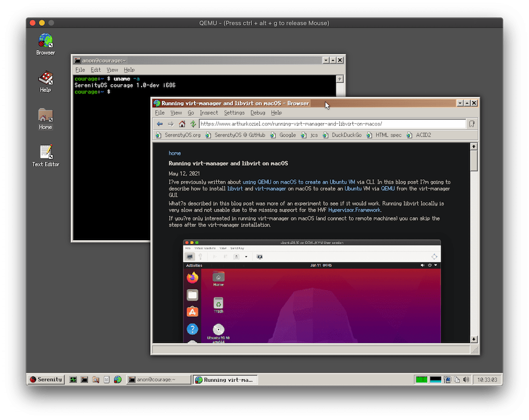Click the browser page scroll-down arrow
Viewport: 529px width, 420px height.
474,339
